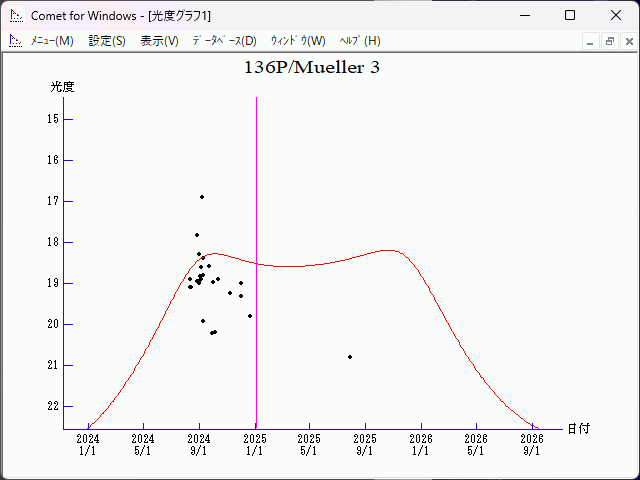The width and height of the screenshot is (640, 480).
Task: Open the ウィンドウ(W) window menu
Action: [298, 41]
